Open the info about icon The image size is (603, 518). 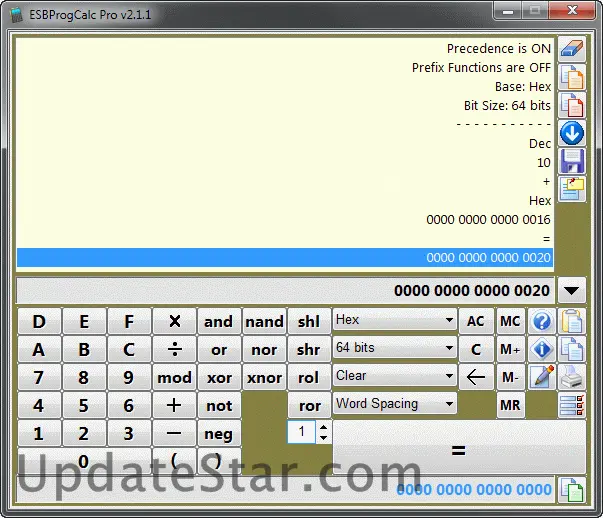tap(541, 349)
